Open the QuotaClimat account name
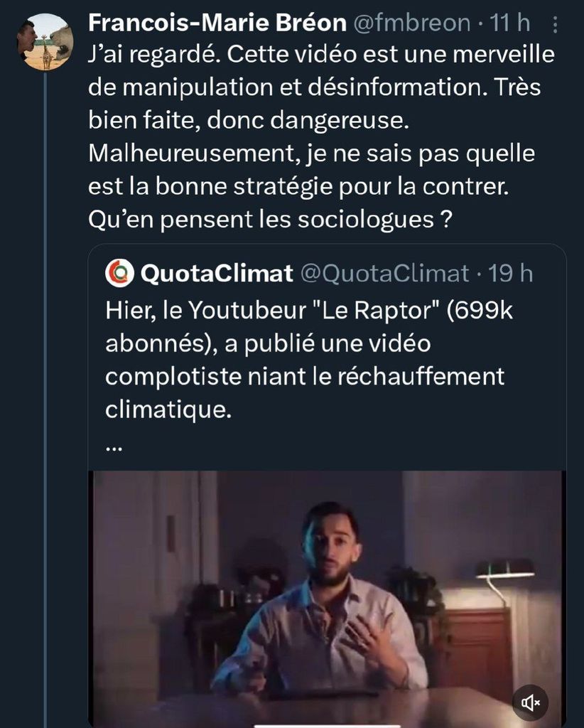584x728 pixels. pos(217,274)
